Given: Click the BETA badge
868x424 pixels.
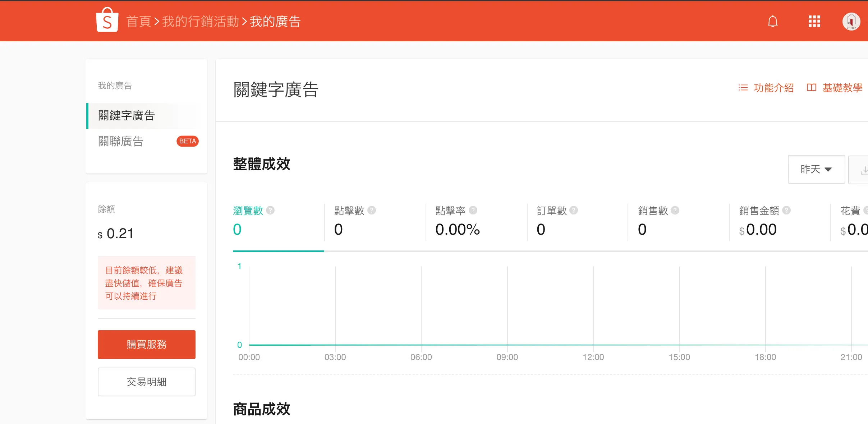Looking at the screenshot, I should tap(188, 141).
